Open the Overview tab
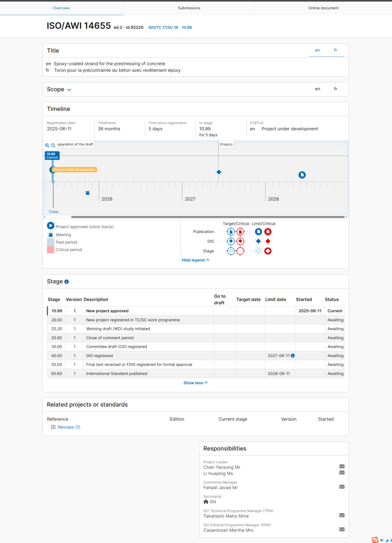Image resolution: width=392 pixels, height=543 pixels. click(61, 8)
